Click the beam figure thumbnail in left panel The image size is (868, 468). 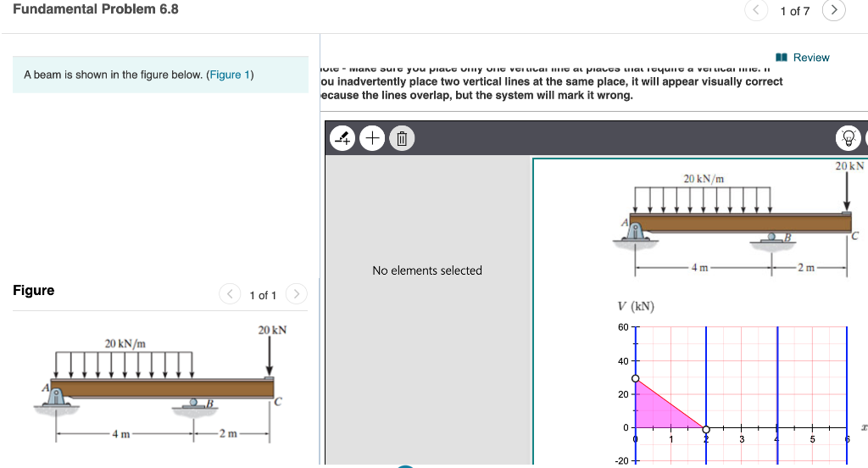click(160, 383)
